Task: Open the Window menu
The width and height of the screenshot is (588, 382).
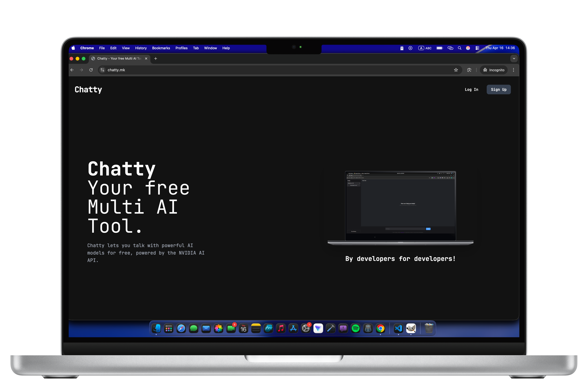Action: point(210,48)
